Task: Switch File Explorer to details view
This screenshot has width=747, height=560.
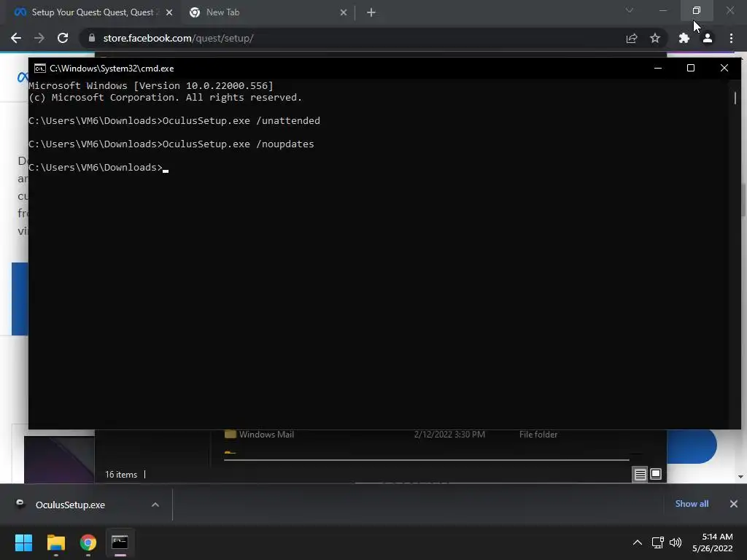Action: [x=640, y=474]
